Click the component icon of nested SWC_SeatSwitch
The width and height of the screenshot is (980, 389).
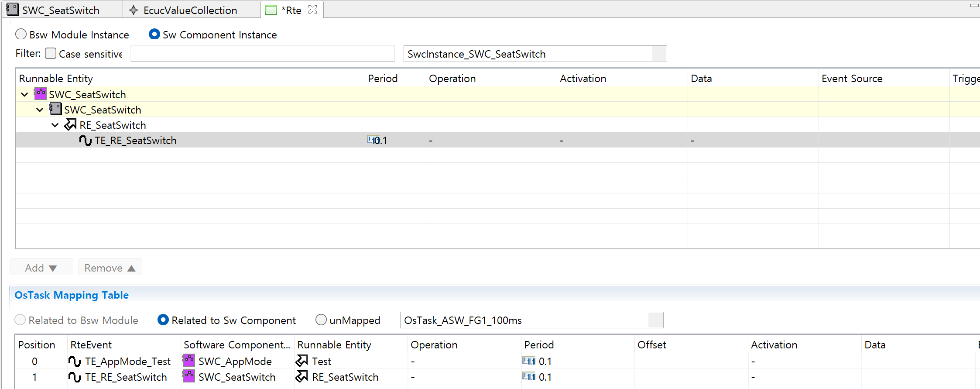[x=55, y=109]
